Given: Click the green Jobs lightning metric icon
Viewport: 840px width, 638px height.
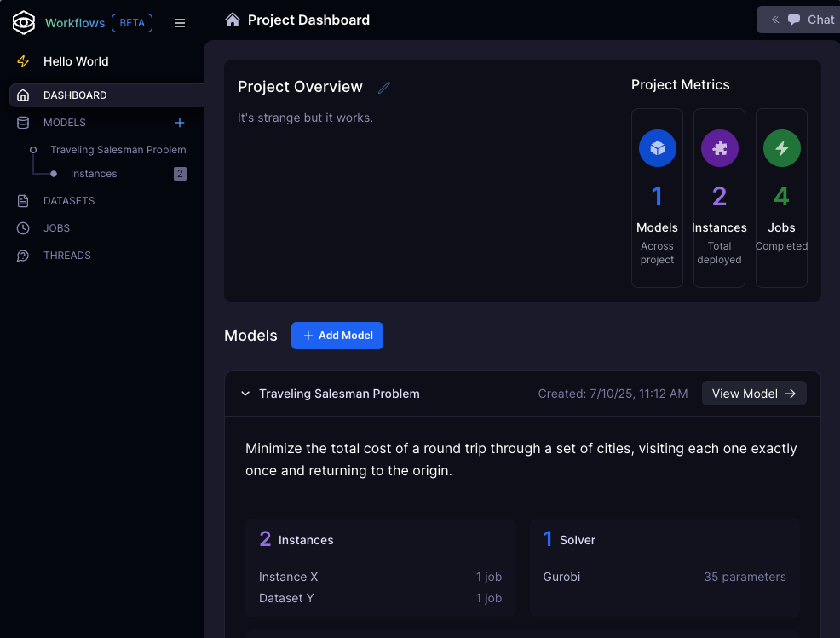Looking at the screenshot, I should pos(781,148).
